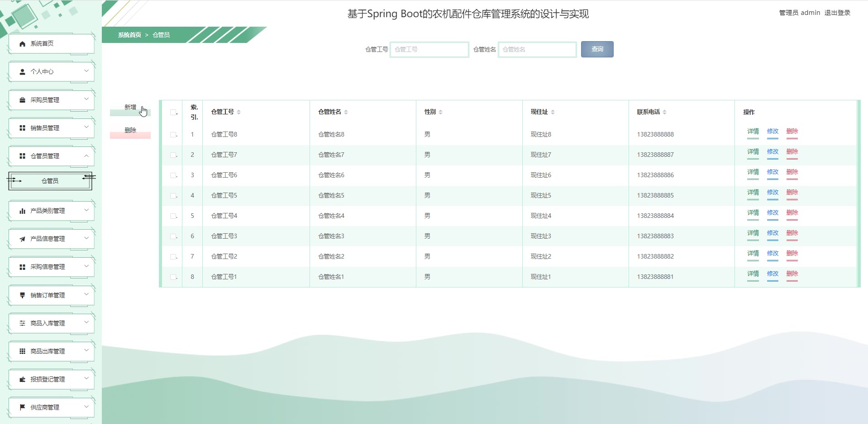Image resolution: width=868 pixels, height=424 pixels.
Task: Expand the 商品入库管理 menu chevron
Action: [x=86, y=322]
